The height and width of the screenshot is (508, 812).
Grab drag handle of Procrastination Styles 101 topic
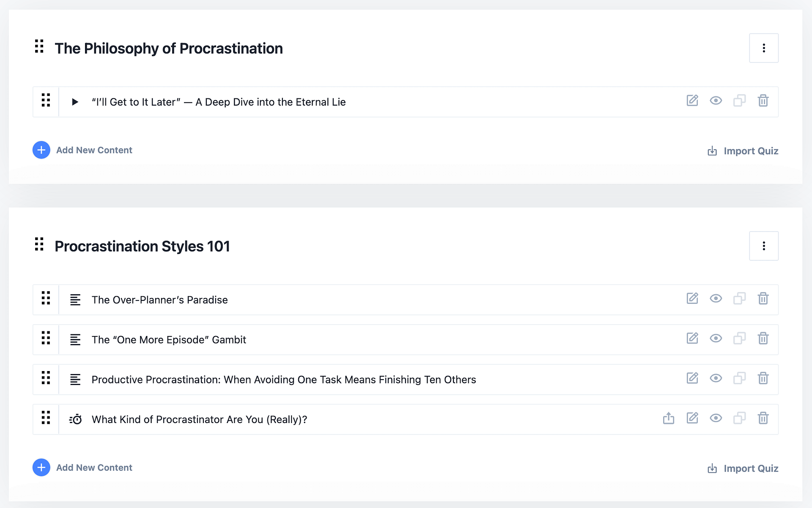pos(39,244)
